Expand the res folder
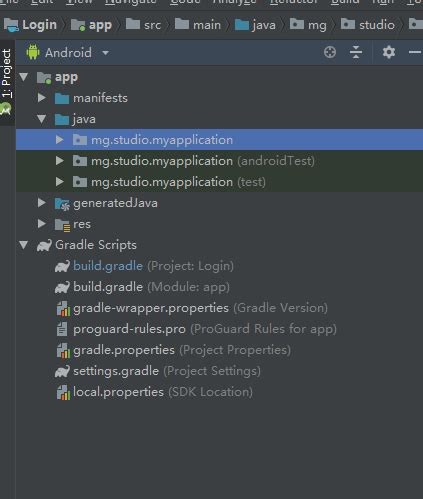 pos(42,224)
